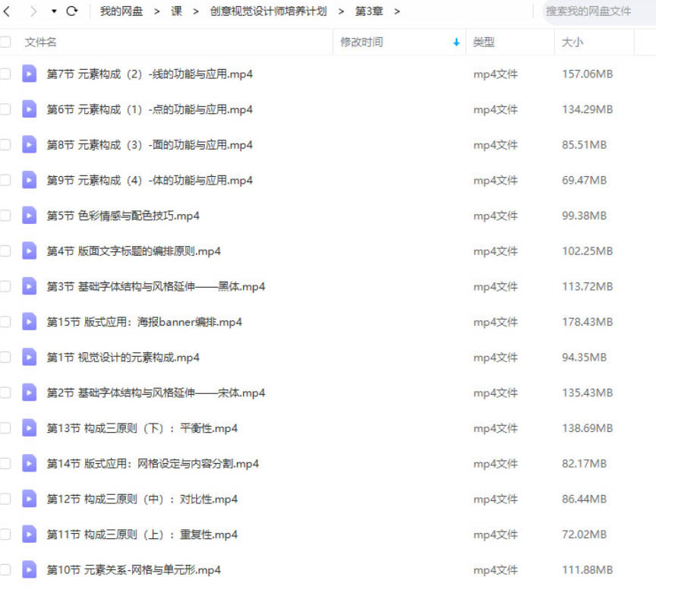
Task: Select file 第13节 构成三原则（下）：平衡性.mp4
Action: [x=142, y=428]
